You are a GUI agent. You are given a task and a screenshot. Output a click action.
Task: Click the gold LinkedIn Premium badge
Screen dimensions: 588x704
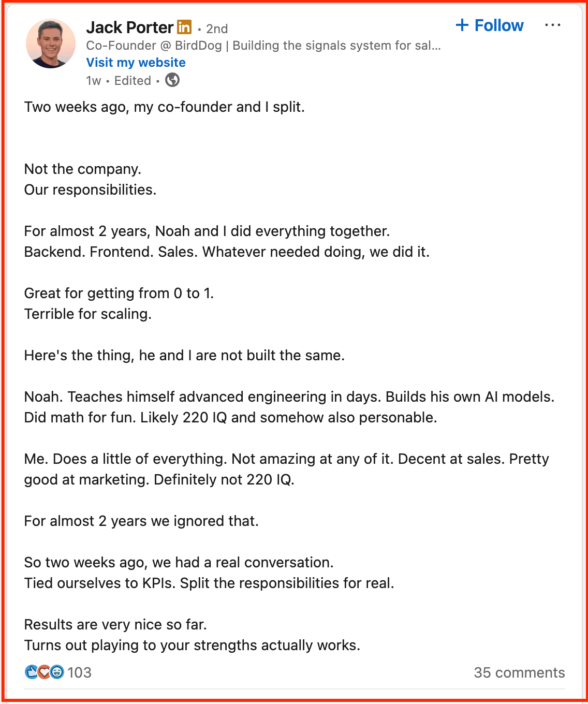(x=184, y=27)
